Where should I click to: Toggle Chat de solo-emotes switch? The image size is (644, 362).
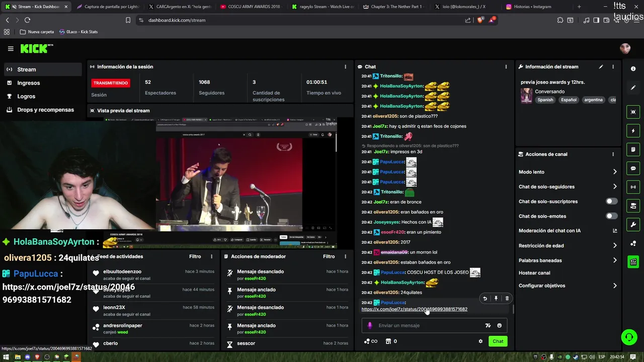click(611, 216)
